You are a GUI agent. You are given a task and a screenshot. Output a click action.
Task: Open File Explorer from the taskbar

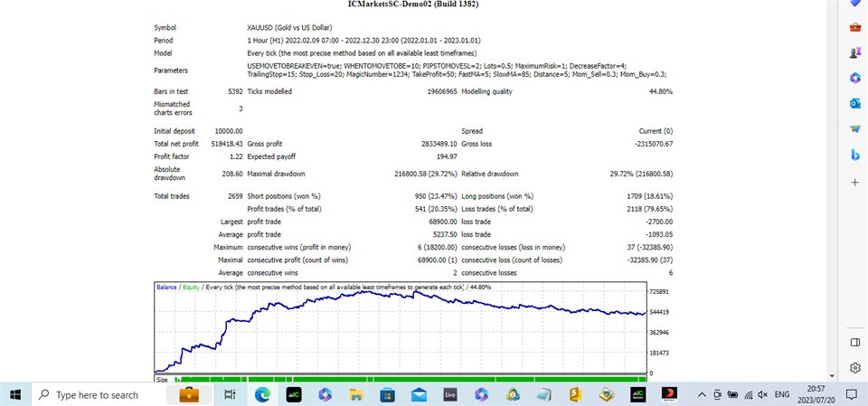tap(355, 395)
